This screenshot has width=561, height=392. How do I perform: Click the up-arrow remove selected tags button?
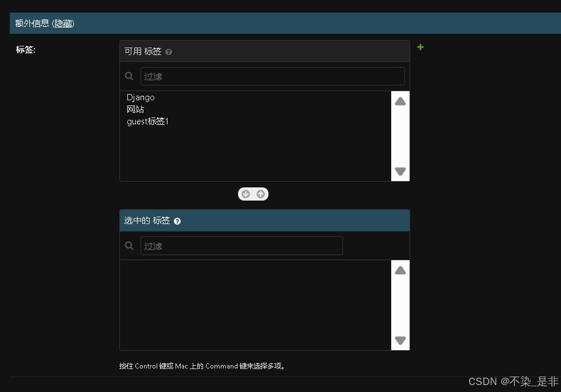click(261, 194)
